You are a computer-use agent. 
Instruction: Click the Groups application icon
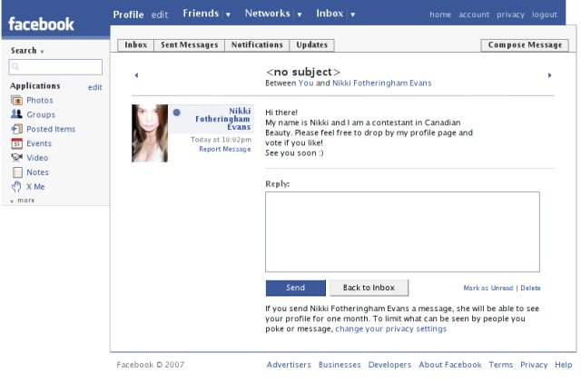point(16,114)
